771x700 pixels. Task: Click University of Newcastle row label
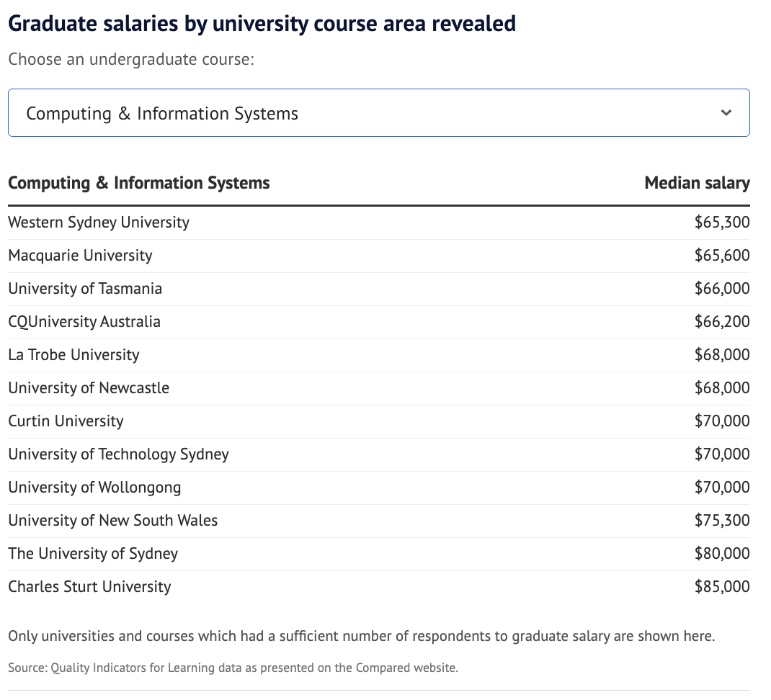pyautogui.click(x=89, y=388)
